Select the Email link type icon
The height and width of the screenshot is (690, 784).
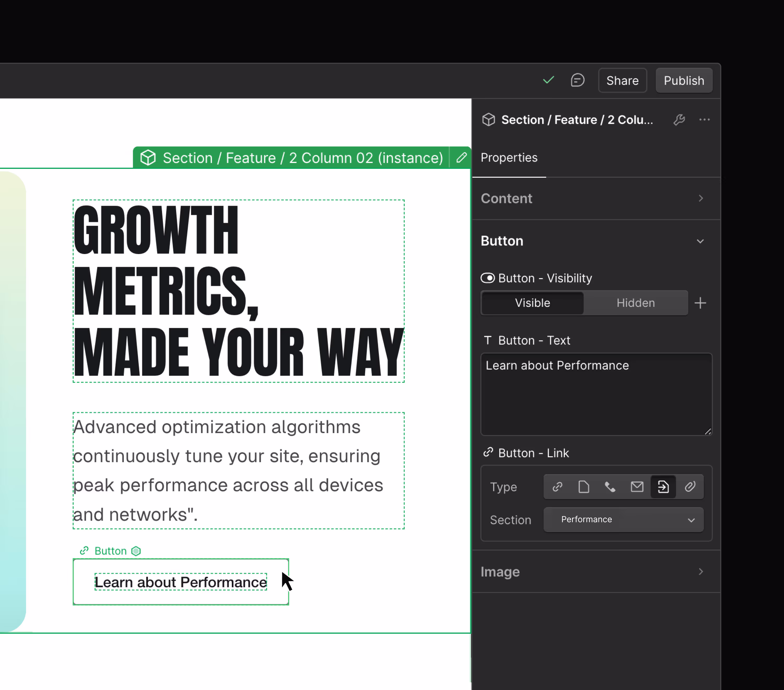point(637,487)
